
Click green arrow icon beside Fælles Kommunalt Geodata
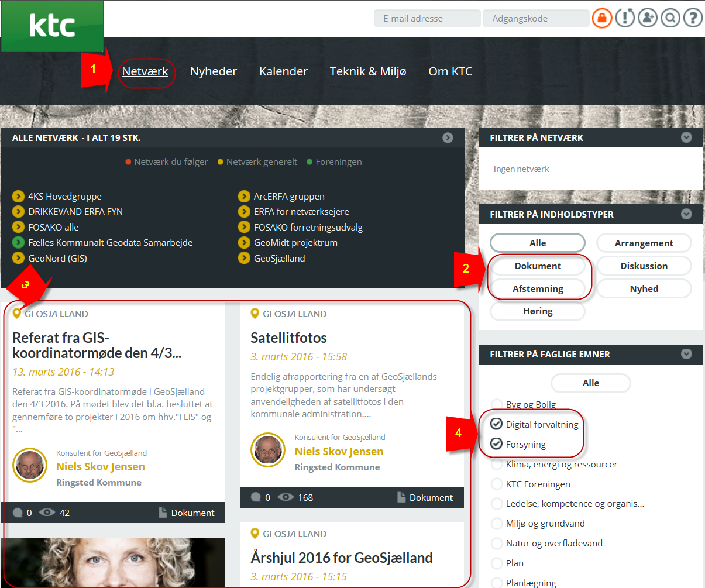18,242
